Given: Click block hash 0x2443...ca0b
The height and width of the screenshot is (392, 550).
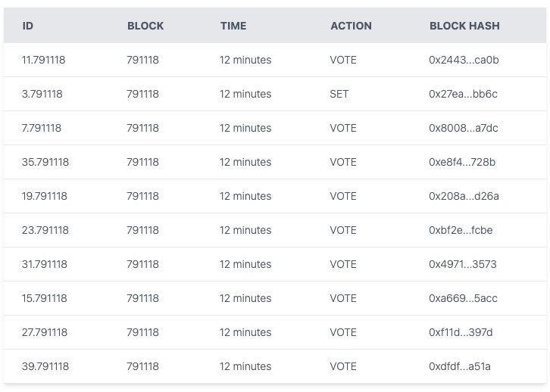Looking at the screenshot, I should (x=464, y=60).
